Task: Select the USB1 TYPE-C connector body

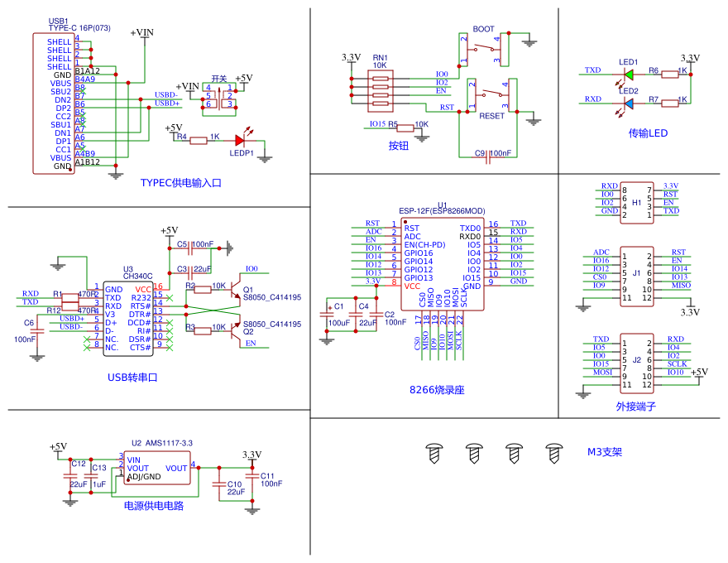Action: tap(54, 103)
